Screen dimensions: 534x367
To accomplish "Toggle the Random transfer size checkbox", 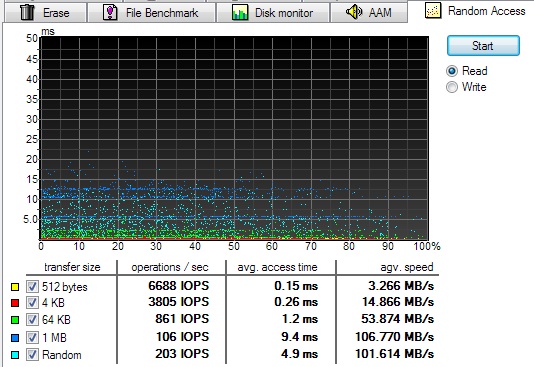I will point(32,354).
